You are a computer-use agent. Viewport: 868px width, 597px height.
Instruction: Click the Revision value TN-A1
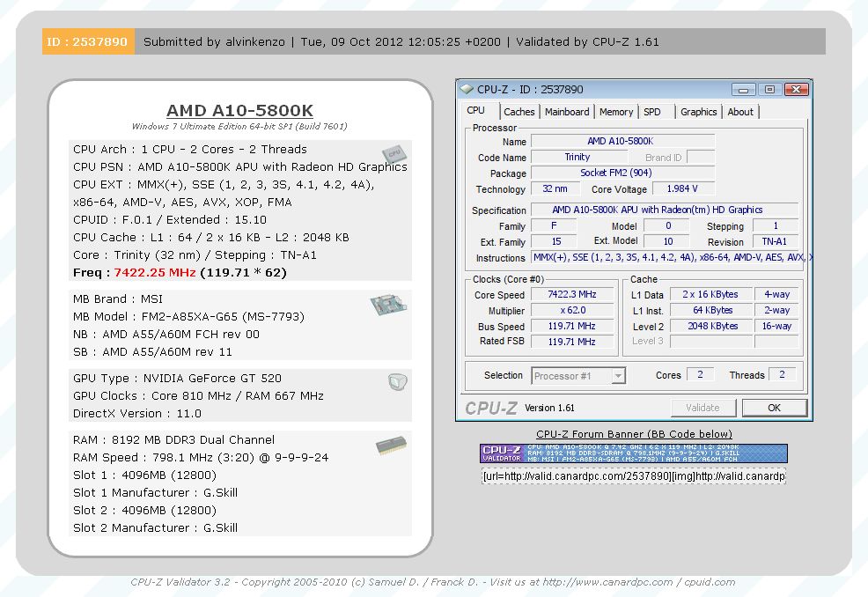pyautogui.click(x=775, y=241)
